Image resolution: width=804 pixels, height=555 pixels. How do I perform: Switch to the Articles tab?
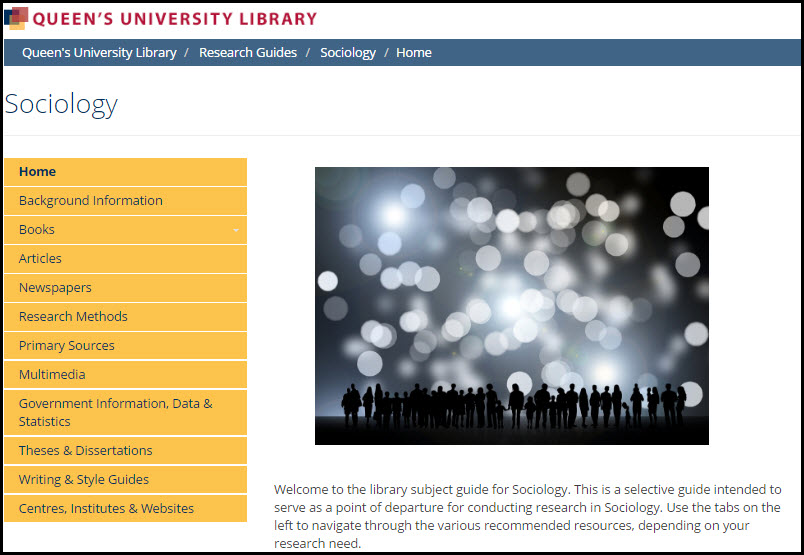click(126, 259)
